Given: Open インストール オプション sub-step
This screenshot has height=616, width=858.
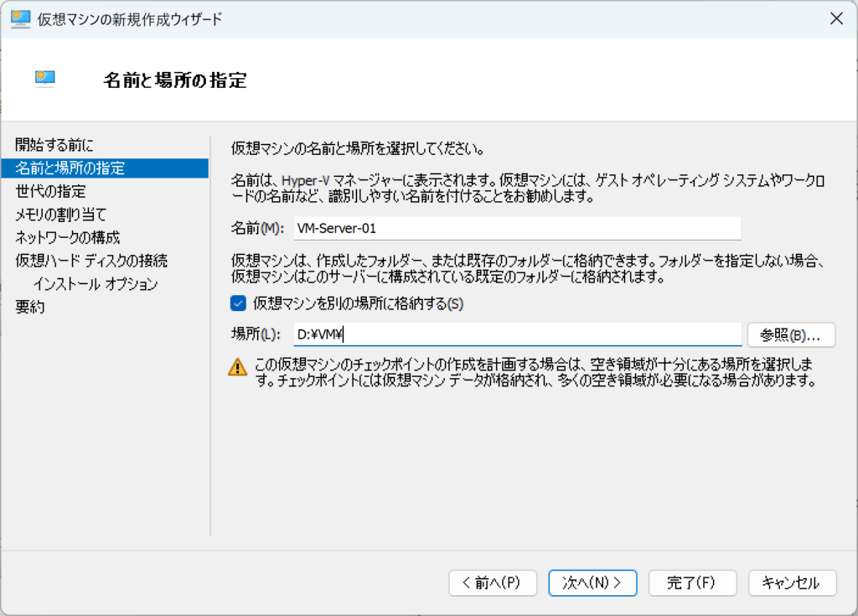Looking at the screenshot, I should (96, 284).
